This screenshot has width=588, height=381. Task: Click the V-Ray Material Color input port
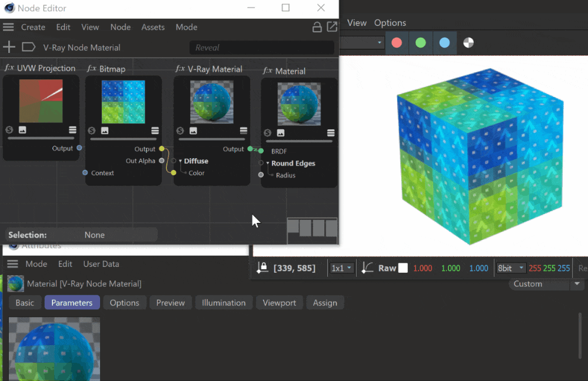point(174,173)
